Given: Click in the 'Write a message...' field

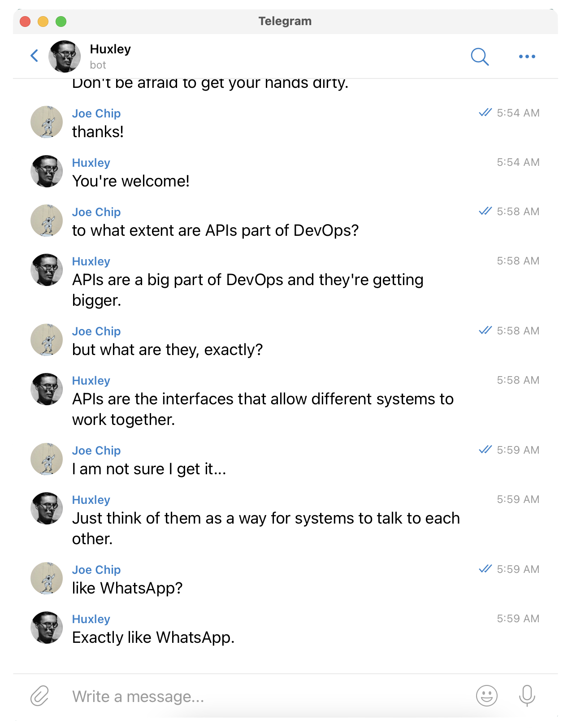Looking at the screenshot, I should click(269, 696).
